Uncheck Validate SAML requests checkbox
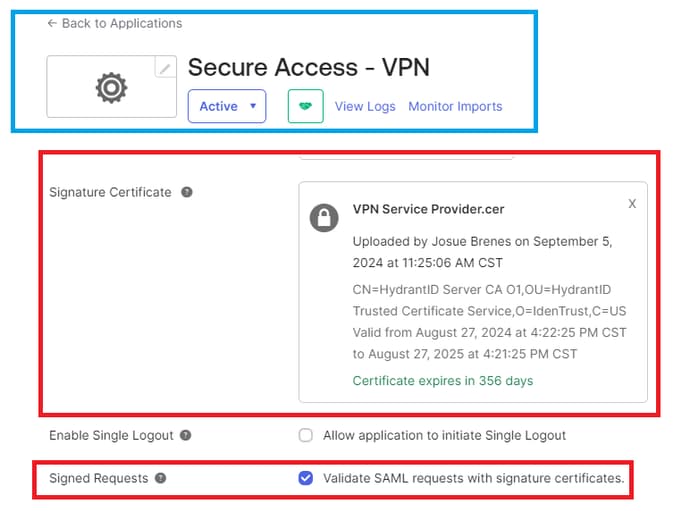 tap(305, 478)
